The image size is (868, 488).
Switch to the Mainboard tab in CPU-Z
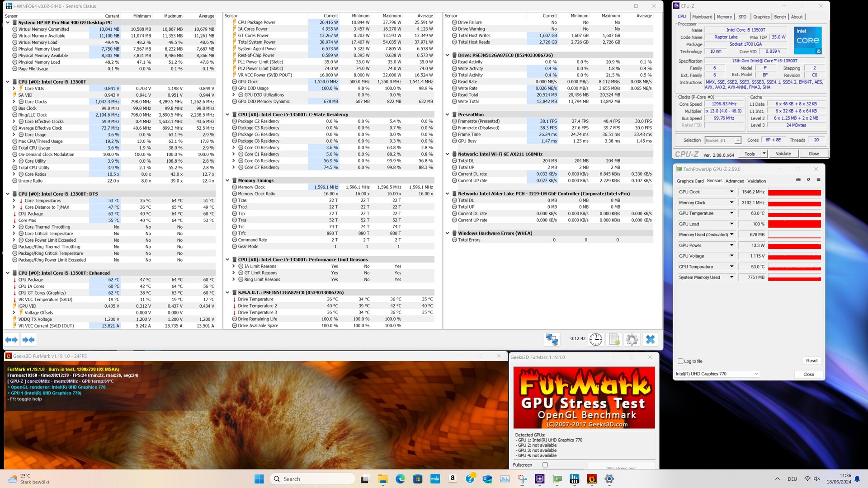pyautogui.click(x=702, y=17)
